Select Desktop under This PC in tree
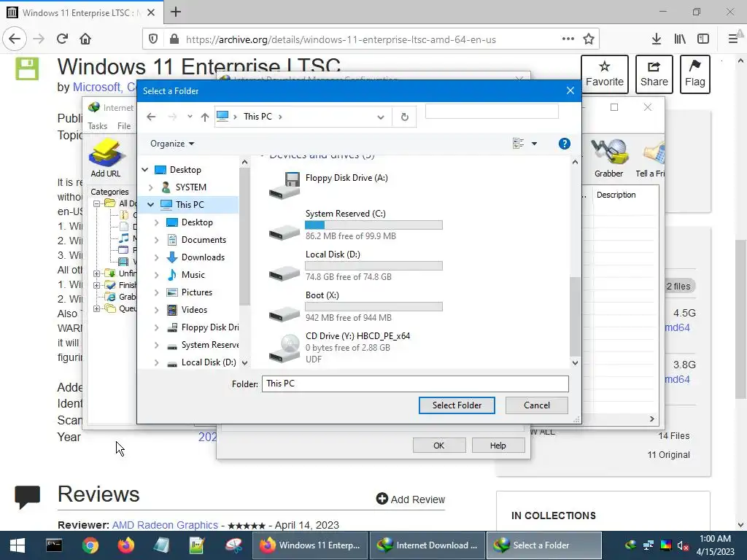This screenshot has width=747, height=560. pos(197,222)
